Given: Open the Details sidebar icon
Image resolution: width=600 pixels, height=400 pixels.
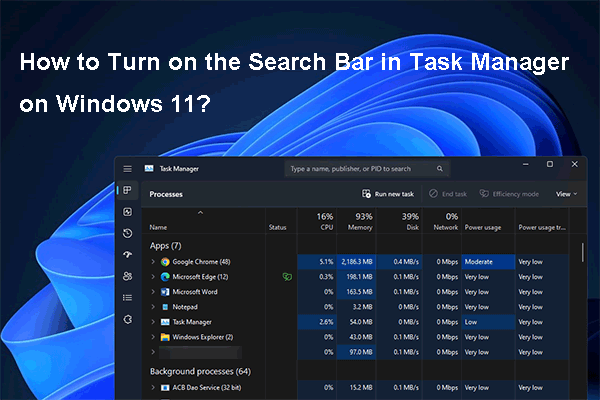Looking at the screenshot, I should click(127, 297).
